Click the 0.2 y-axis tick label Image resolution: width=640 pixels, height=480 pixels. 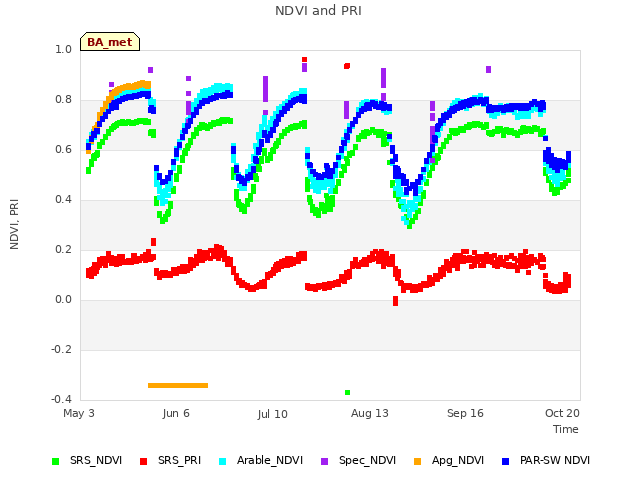(64, 249)
